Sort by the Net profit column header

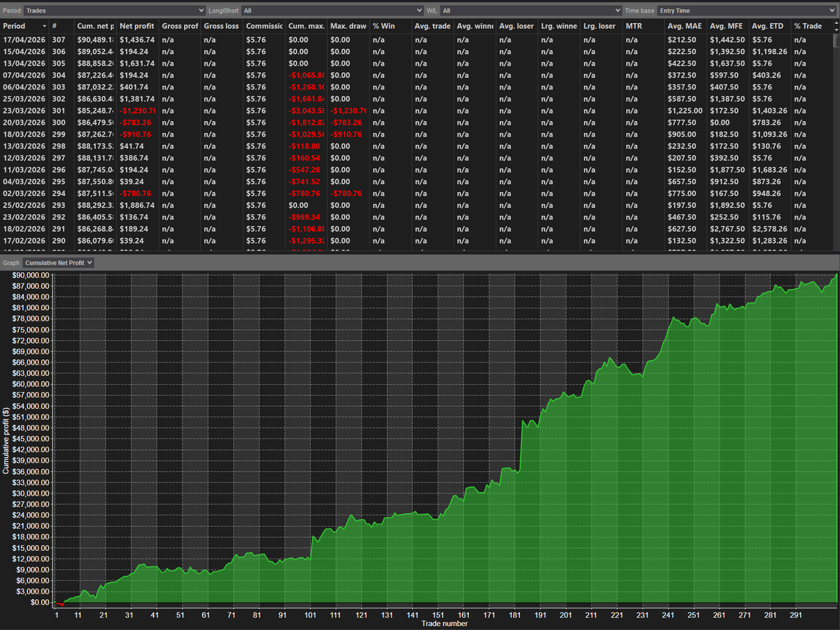137,26
